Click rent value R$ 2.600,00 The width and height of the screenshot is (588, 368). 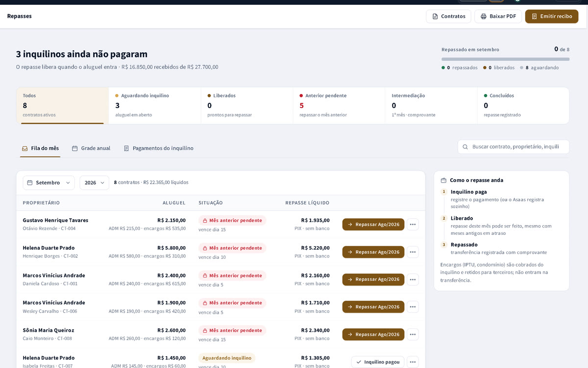(171, 330)
